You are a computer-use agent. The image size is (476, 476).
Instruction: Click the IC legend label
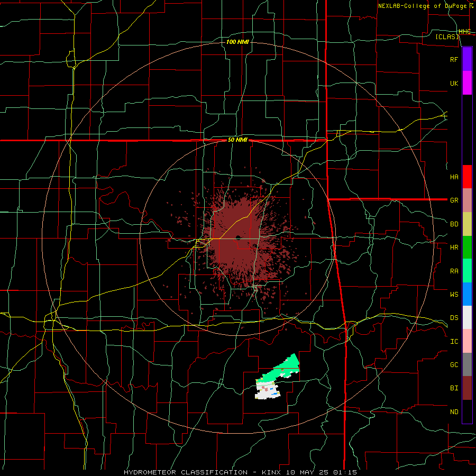click(x=454, y=342)
